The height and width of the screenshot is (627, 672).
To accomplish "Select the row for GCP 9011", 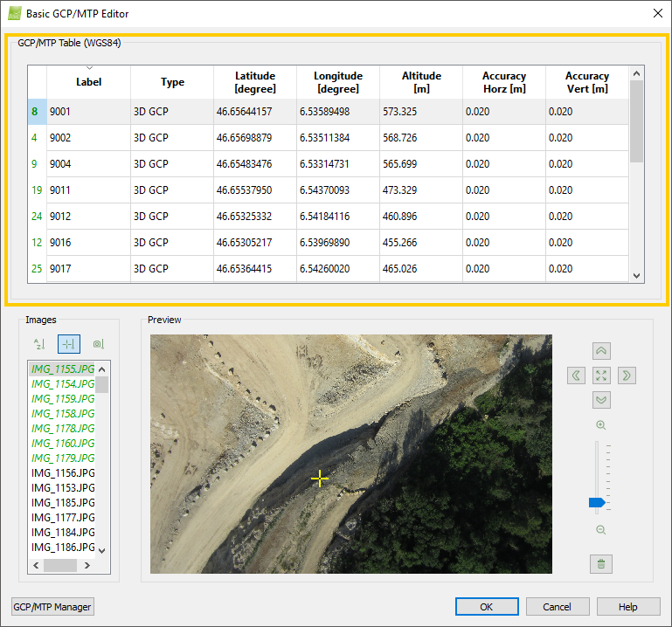I will pos(87,190).
